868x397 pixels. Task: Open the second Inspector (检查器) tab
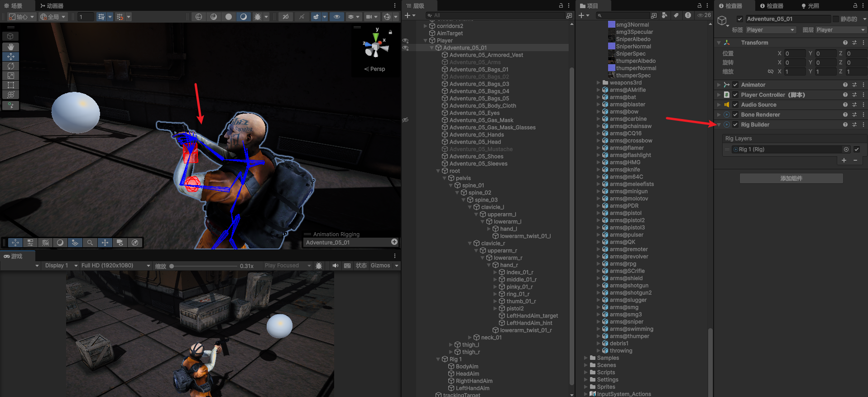point(772,5)
